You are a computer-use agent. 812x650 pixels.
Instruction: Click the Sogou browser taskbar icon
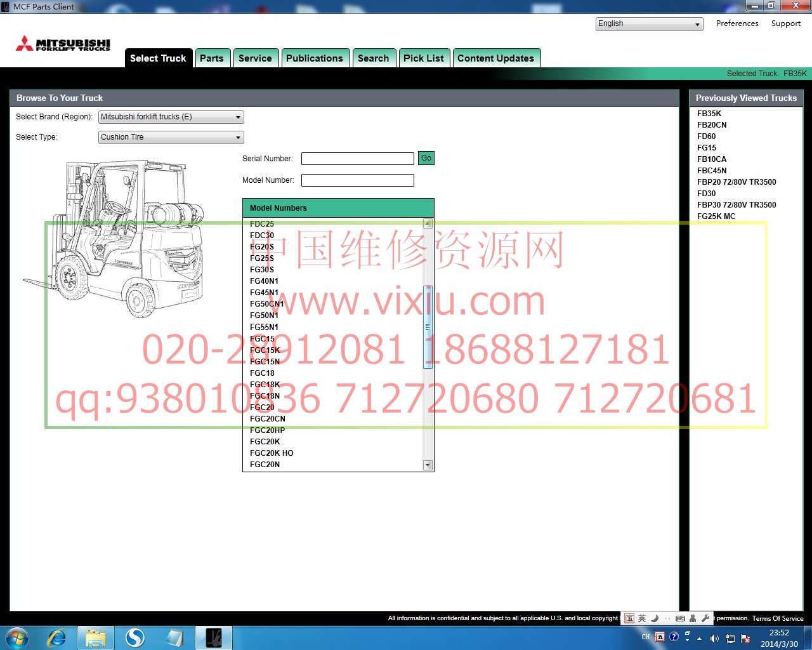134,637
